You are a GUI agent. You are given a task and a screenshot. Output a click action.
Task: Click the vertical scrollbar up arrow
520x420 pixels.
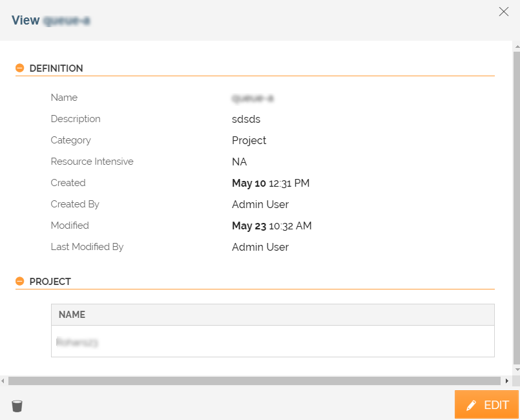[516, 47]
